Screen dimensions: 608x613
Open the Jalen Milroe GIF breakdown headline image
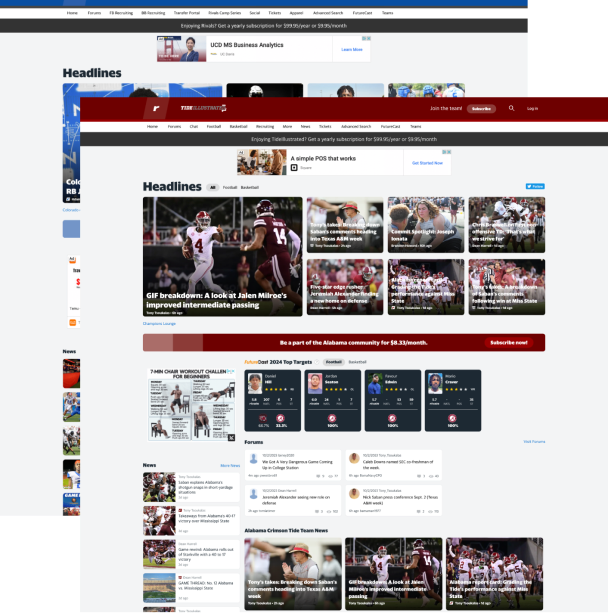[x=222, y=257]
